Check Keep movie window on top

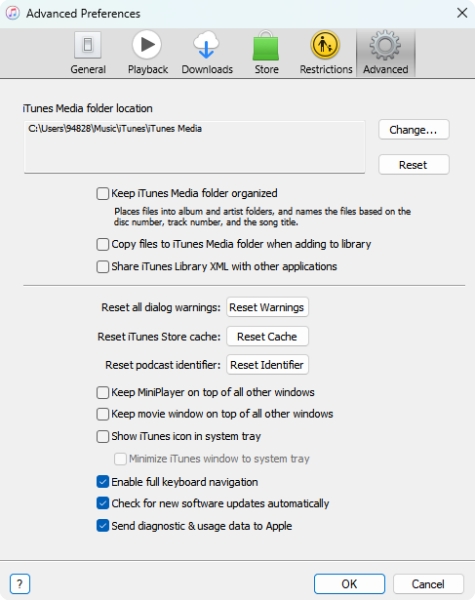pyautogui.click(x=103, y=414)
